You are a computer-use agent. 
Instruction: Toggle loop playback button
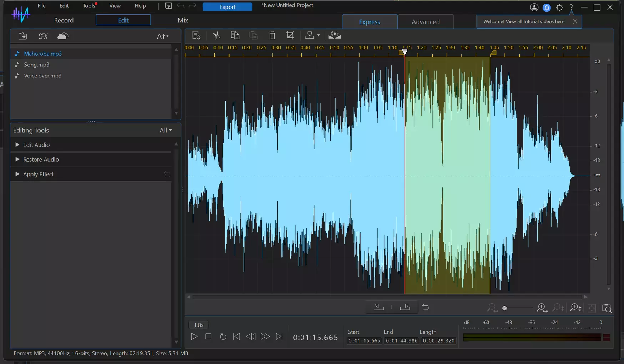point(223,337)
